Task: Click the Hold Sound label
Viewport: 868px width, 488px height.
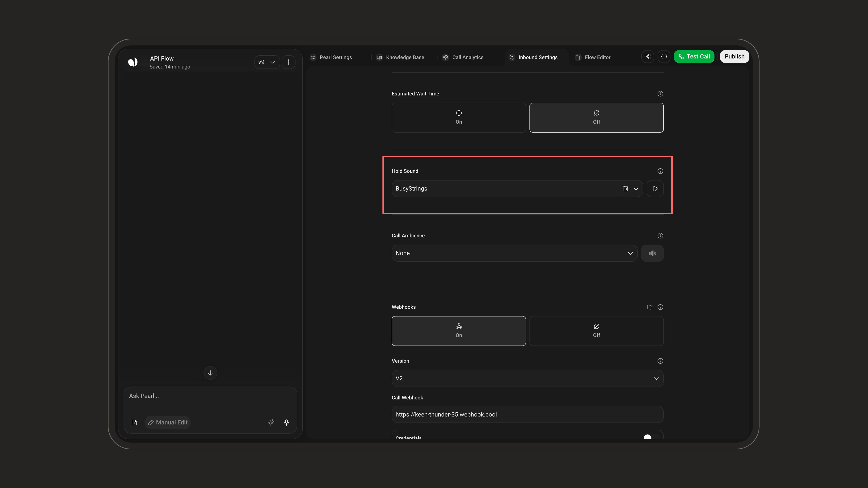Action: pyautogui.click(x=405, y=171)
